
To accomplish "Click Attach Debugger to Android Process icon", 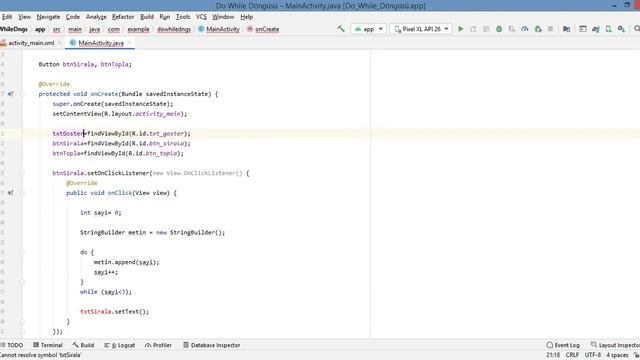I will pos(538,29).
